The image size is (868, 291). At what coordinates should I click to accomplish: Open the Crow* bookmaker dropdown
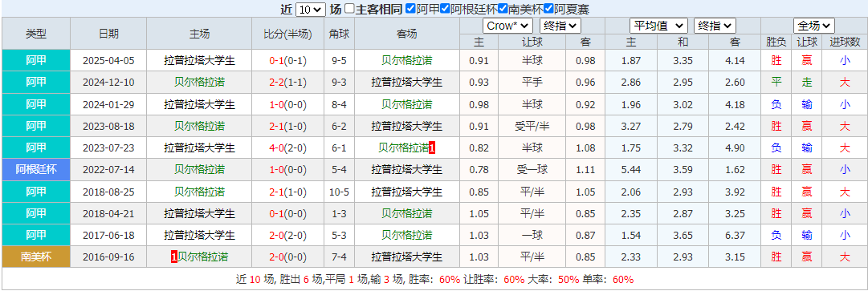507,26
